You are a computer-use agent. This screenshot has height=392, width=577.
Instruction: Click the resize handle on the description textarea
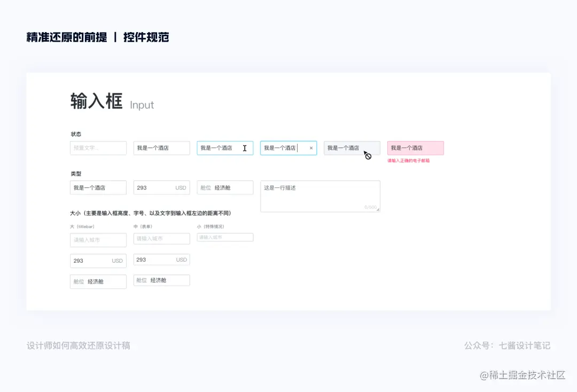(x=378, y=209)
